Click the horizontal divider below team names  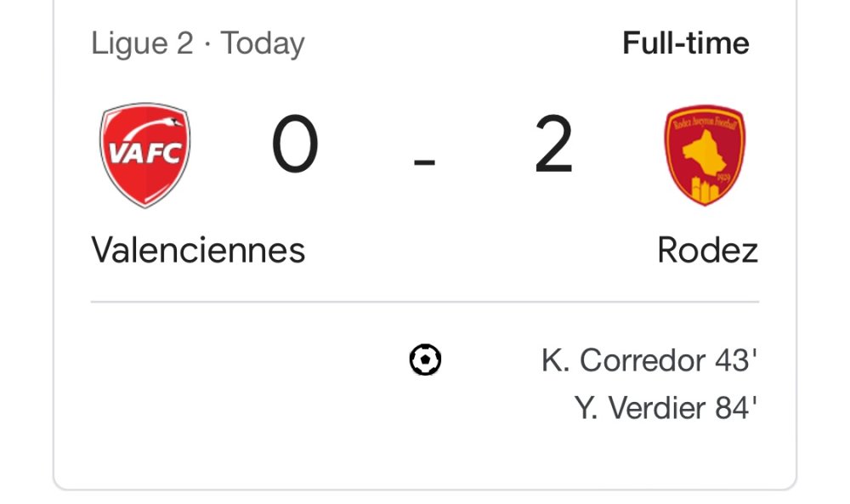425,302
